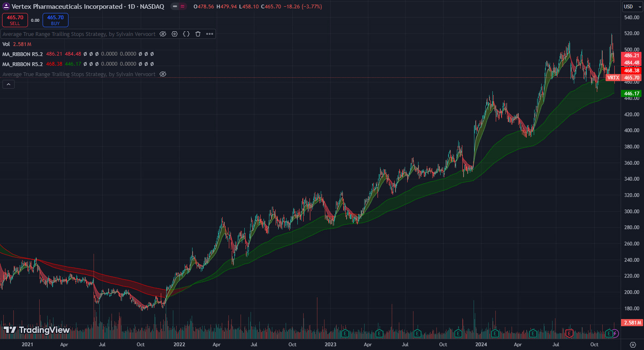Open the More options menu for ATR strategy

point(210,34)
